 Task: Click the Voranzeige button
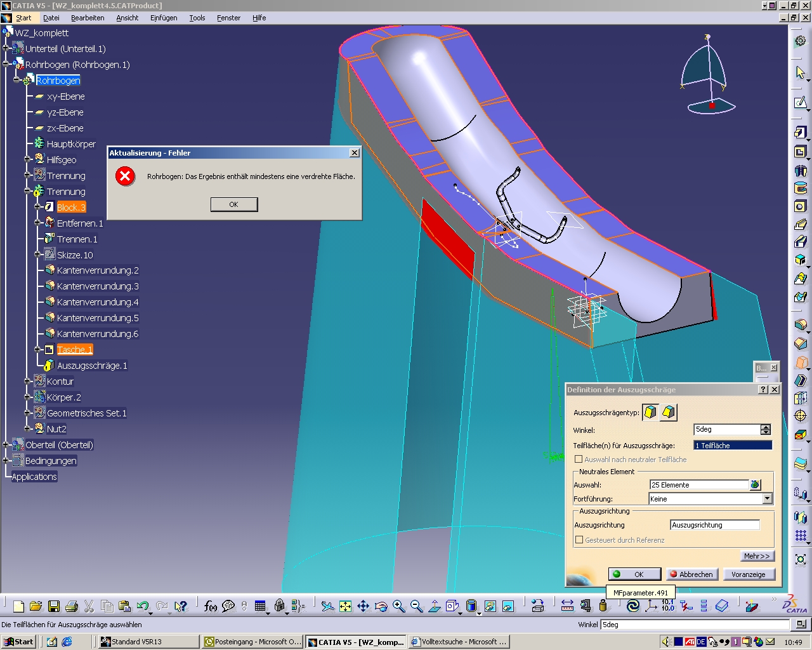[748, 574]
